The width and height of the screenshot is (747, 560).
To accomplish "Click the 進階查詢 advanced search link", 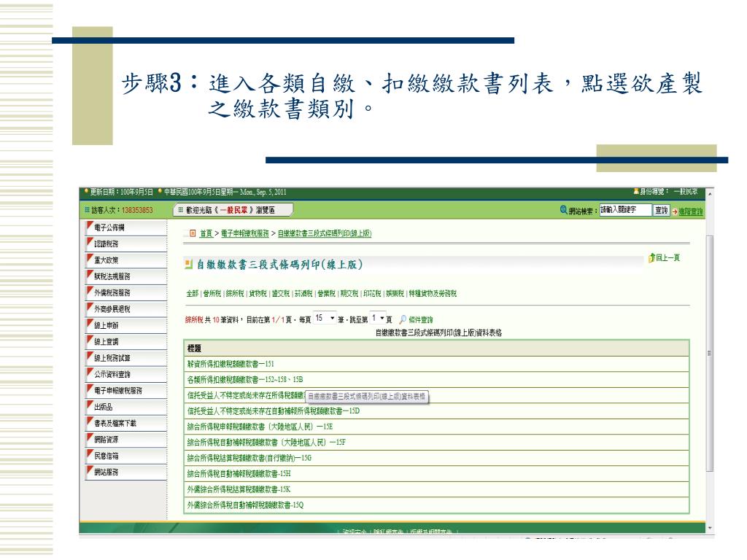I will pos(691,211).
